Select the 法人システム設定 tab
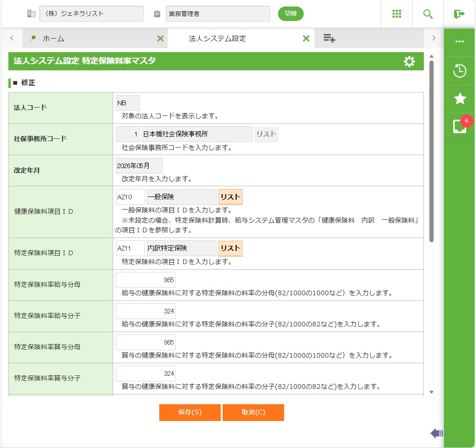 pyautogui.click(x=218, y=39)
